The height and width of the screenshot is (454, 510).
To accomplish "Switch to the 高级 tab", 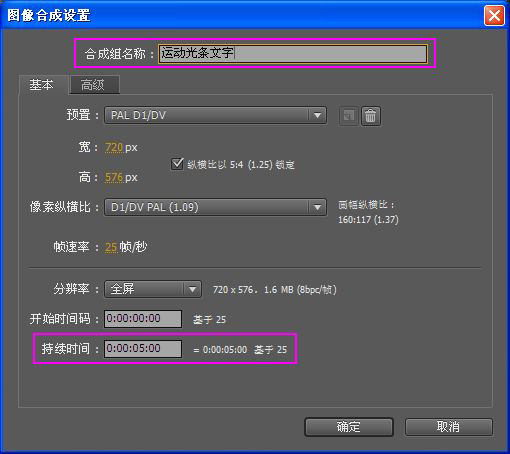I will pos(94,85).
